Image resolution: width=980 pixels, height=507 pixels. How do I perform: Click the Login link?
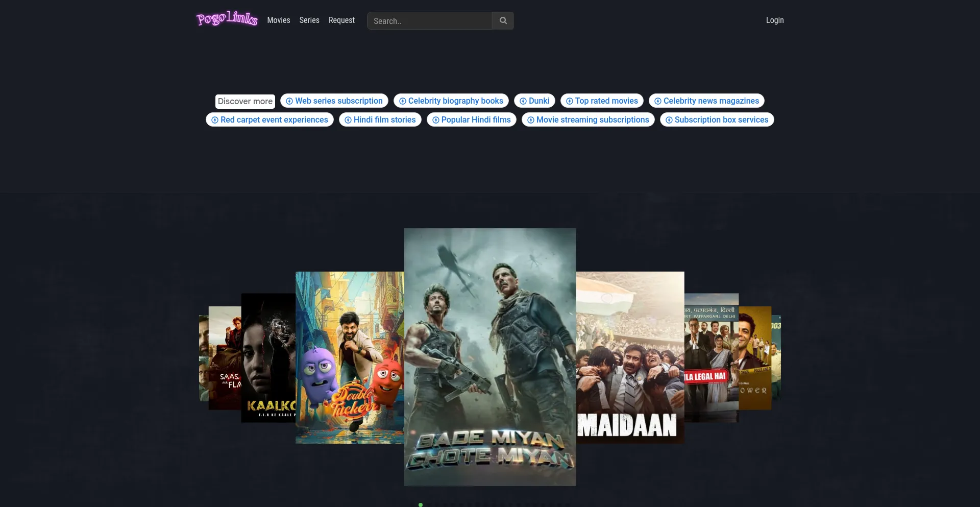tap(774, 20)
